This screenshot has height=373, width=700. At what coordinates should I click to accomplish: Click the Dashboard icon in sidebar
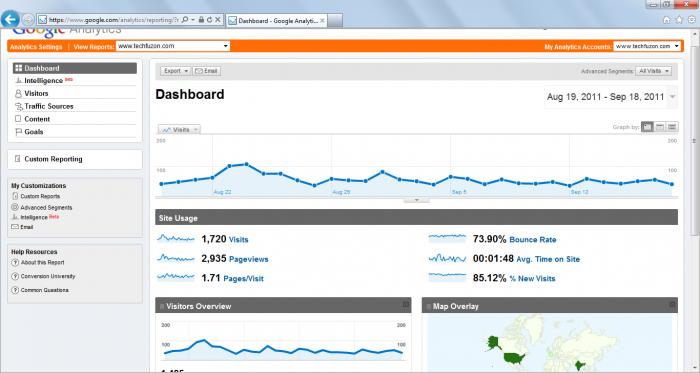tap(18, 68)
